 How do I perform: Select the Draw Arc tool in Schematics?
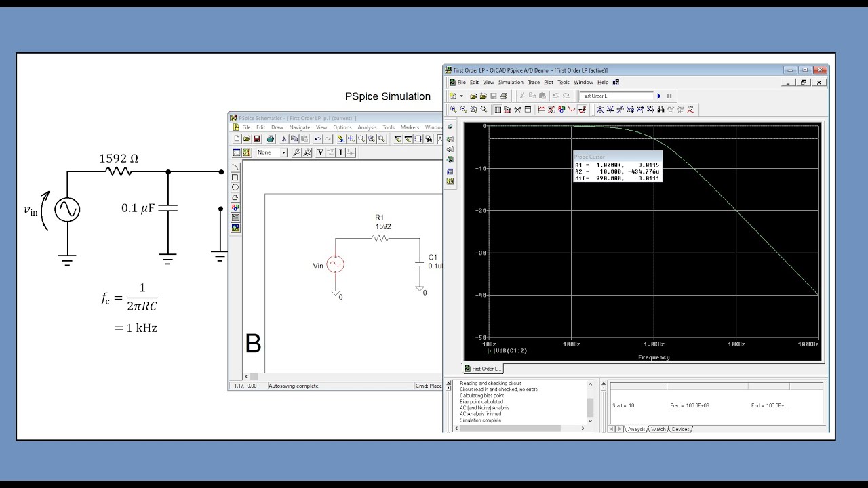[235, 167]
